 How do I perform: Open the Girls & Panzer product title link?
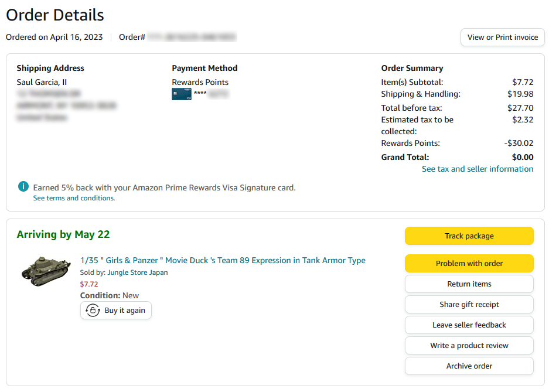(223, 260)
